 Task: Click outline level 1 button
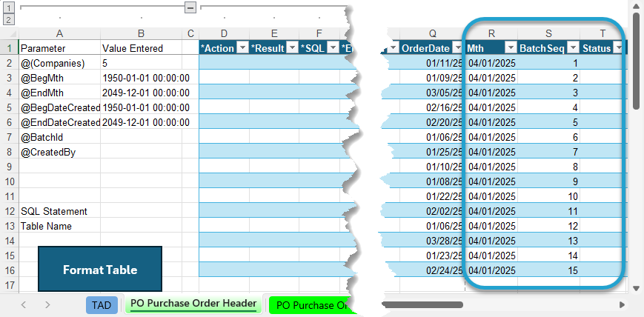[9, 7]
